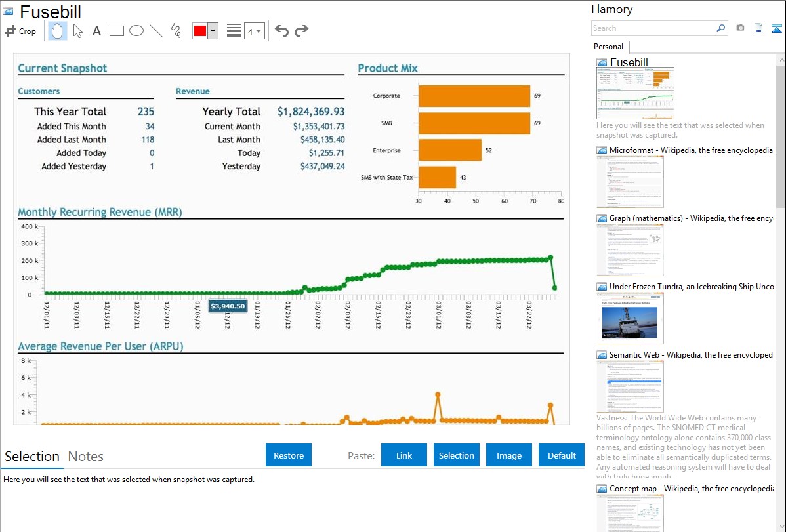786x532 pixels.
Task: Click the 'Microformat - Wikipedia' snapshot title
Action: 692,150
